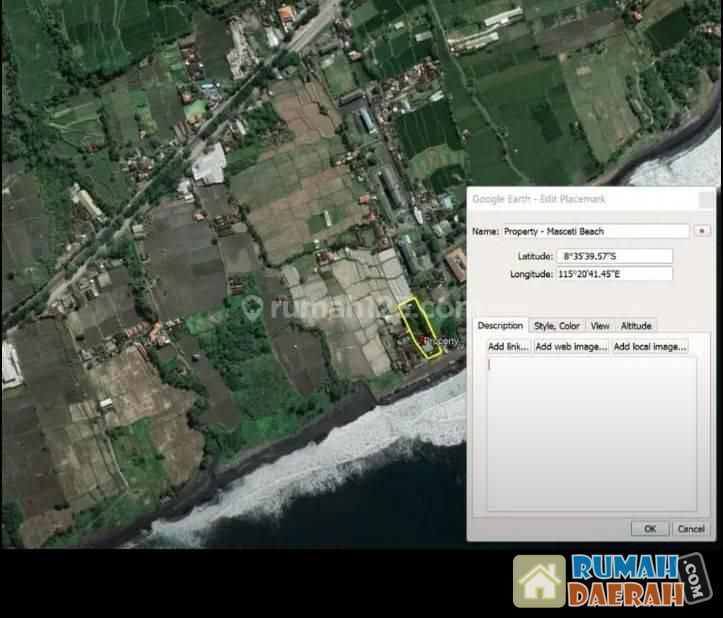Click the Add web image... button

(571, 346)
